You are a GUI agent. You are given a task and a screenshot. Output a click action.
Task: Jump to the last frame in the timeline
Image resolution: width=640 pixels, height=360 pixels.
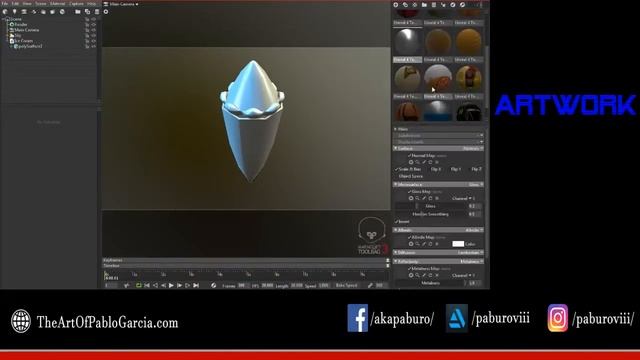196,286
